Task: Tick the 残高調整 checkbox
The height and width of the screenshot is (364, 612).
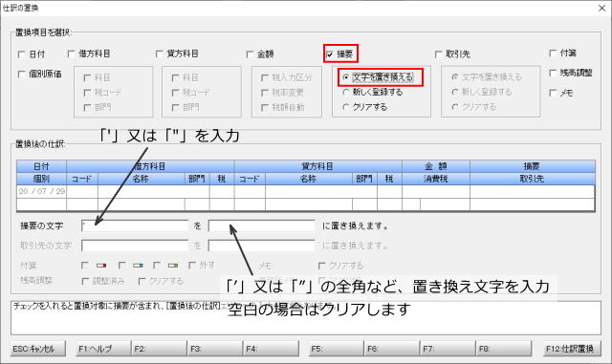Action: [x=553, y=73]
